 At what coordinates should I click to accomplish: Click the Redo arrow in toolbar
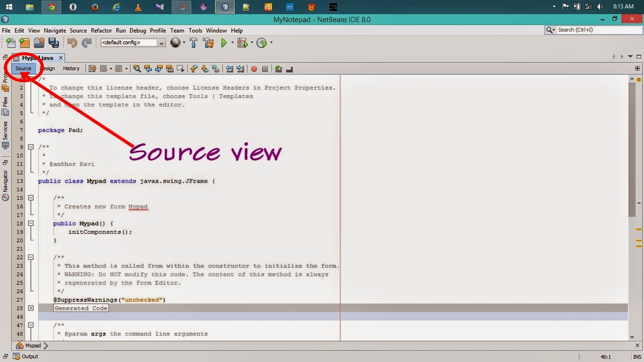click(87, 43)
